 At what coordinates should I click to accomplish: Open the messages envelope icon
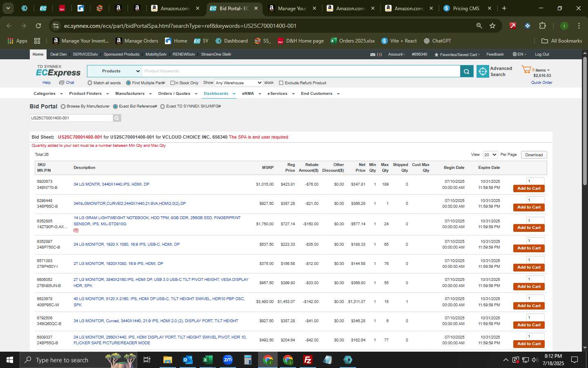(x=372, y=54)
